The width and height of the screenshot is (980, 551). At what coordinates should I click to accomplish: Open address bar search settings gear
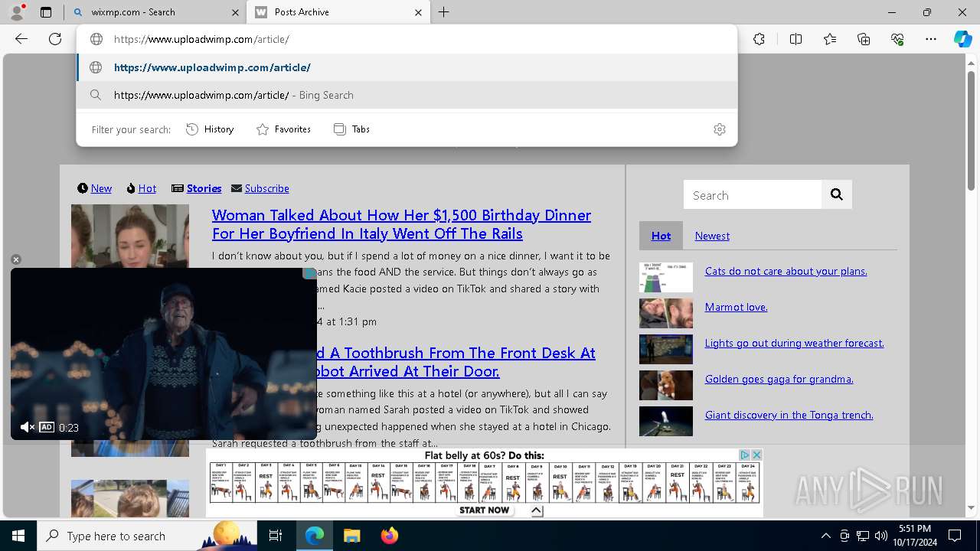coord(719,129)
